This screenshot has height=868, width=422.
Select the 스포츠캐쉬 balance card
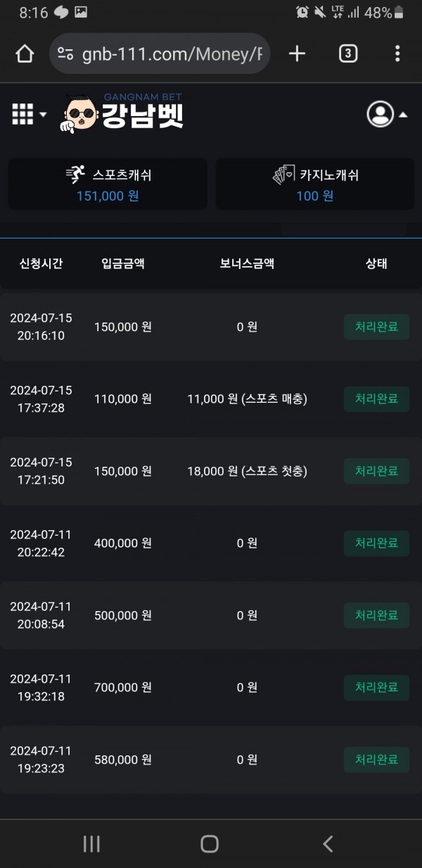click(108, 184)
